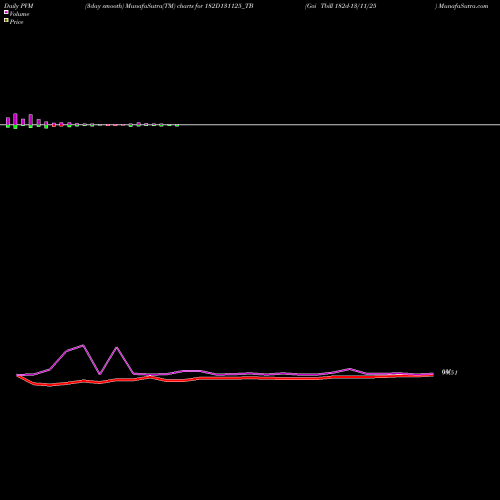Click the Volume legend color swatch

6,12
